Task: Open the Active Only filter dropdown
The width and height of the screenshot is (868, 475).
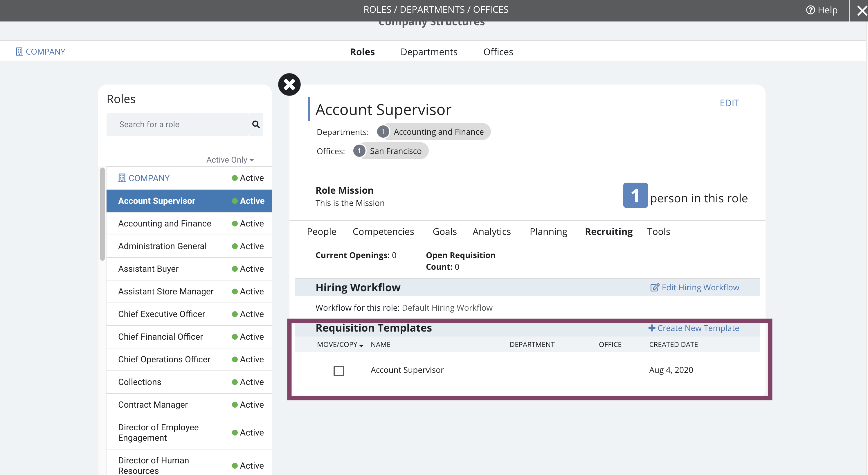Action: pos(230,160)
